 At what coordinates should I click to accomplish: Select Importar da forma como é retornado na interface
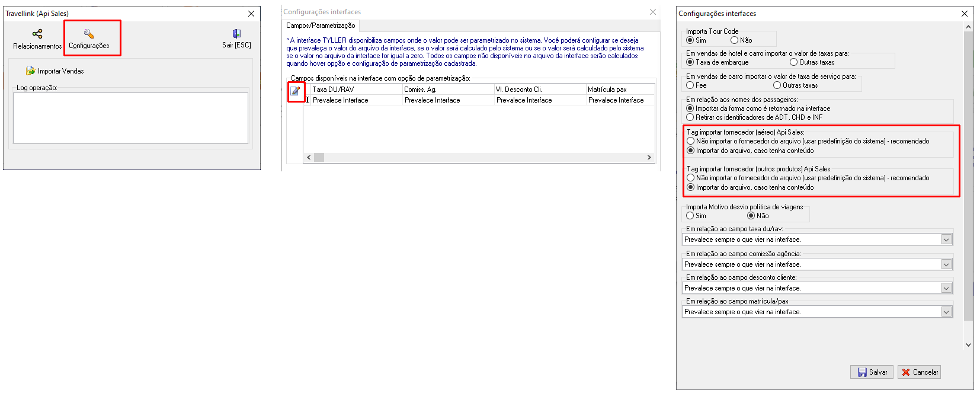tap(690, 108)
